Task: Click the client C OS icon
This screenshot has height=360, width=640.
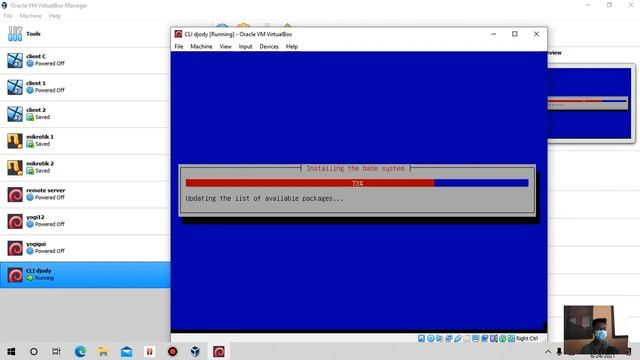Action: [15, 60]
